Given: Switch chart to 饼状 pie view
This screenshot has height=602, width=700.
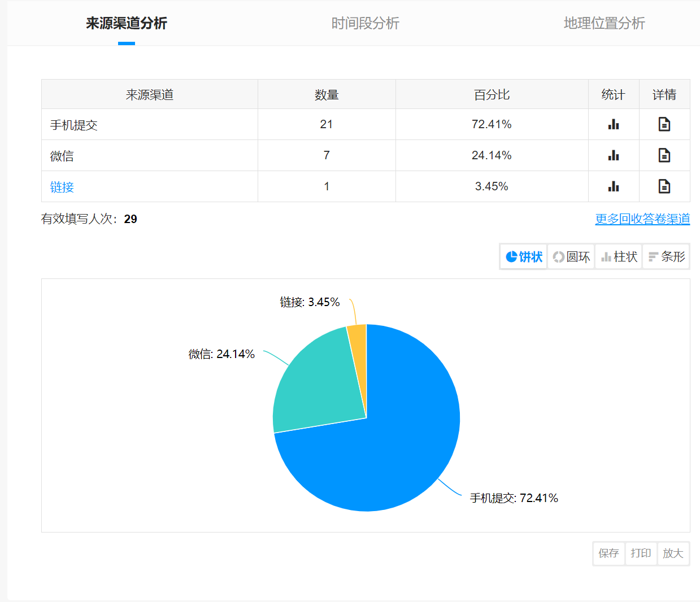Looking at the screenshot, I should pyautogui.click(x=524, y=257).
